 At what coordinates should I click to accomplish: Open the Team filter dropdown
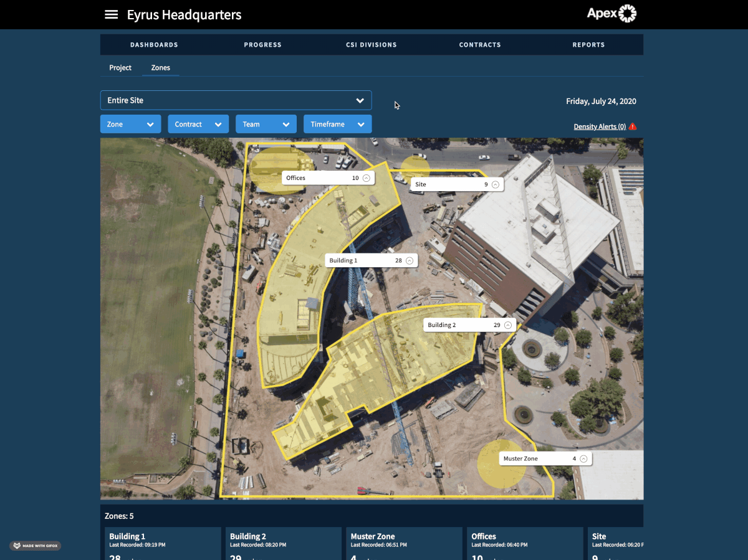pyautogui.click(x=266, y=123)
